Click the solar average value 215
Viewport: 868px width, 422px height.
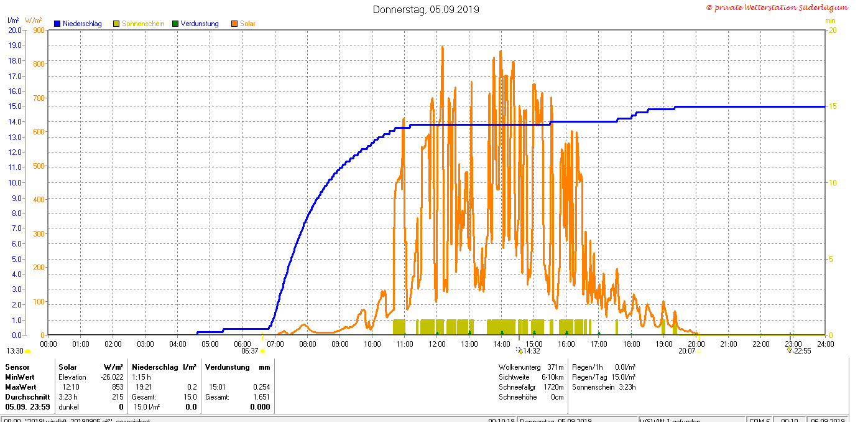[x=118, y=397]
